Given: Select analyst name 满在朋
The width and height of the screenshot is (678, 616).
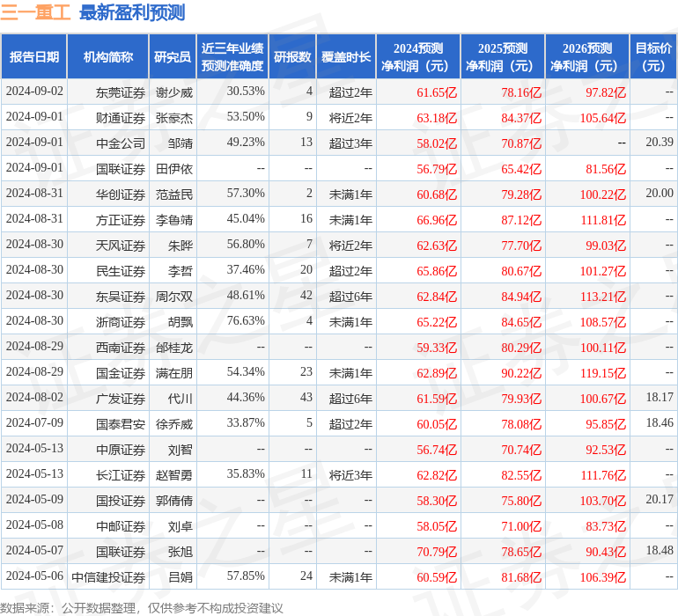Looking at the screenshot, I should click(173, 373).
